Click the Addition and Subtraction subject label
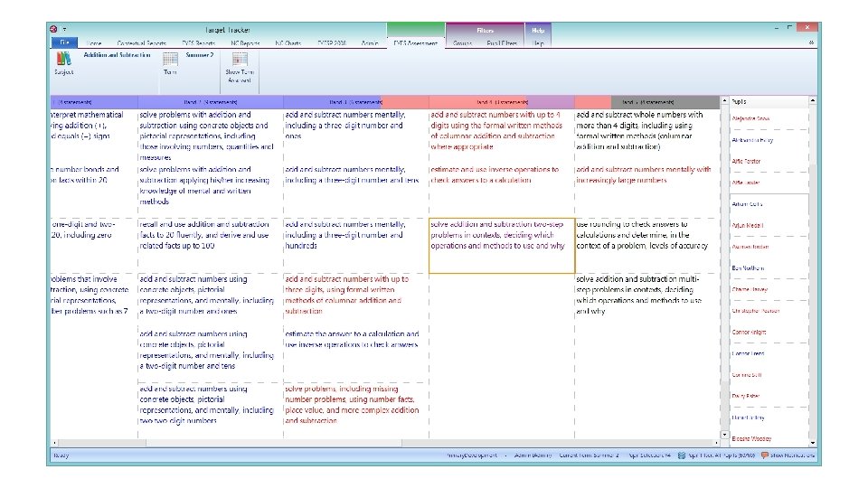 117,55
